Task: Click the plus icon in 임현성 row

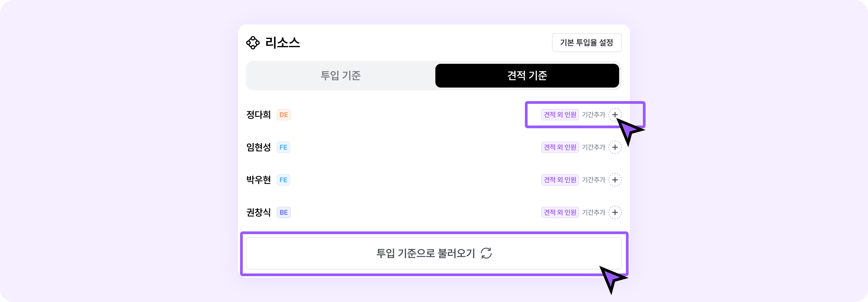Action: coord(615,147)
